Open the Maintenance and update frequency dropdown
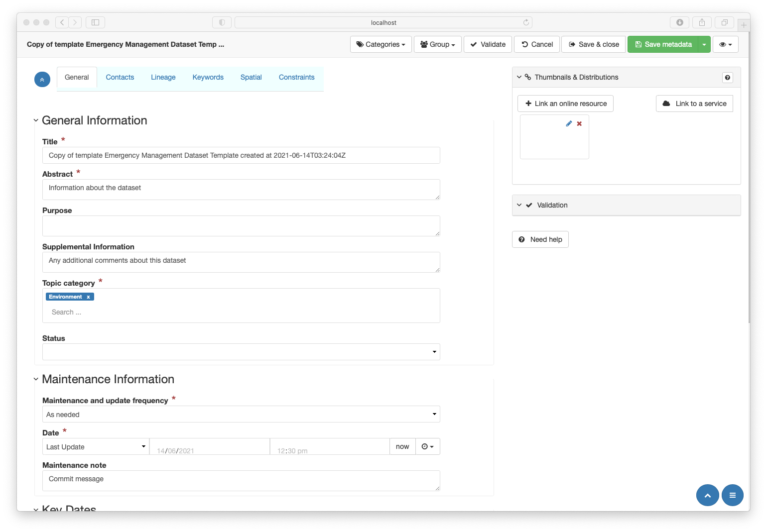The image size is (767, 532). pyautogui.click(x=241, y=414)
